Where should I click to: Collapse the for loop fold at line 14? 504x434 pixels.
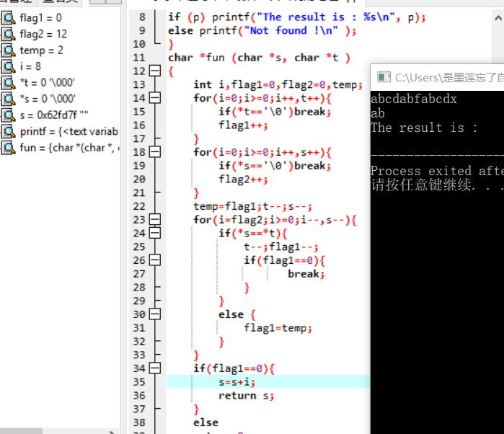155,98
